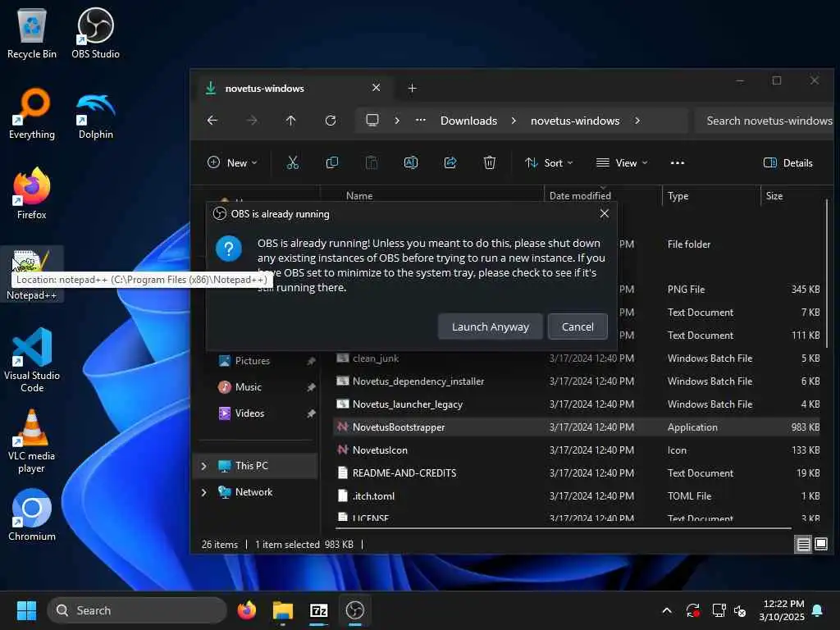
Task: Close the novetus-windows tab
Action: click(376, 87)
